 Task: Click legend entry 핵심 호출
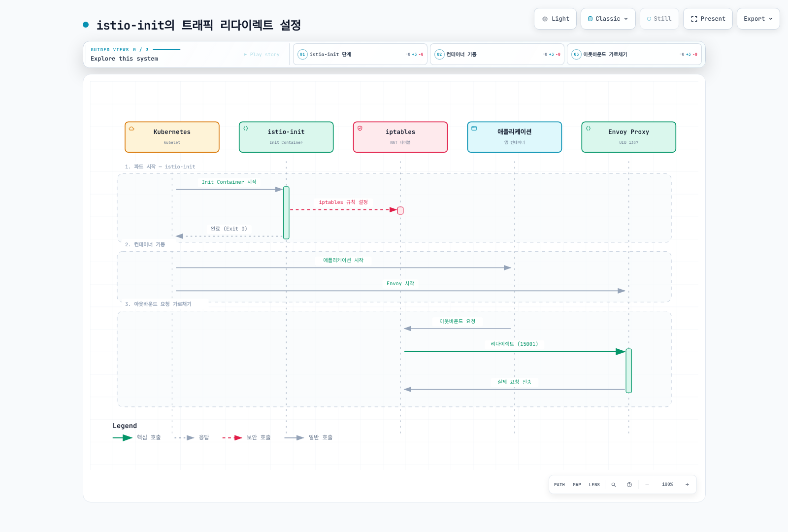pyautogui.click(x=137, y=438)
